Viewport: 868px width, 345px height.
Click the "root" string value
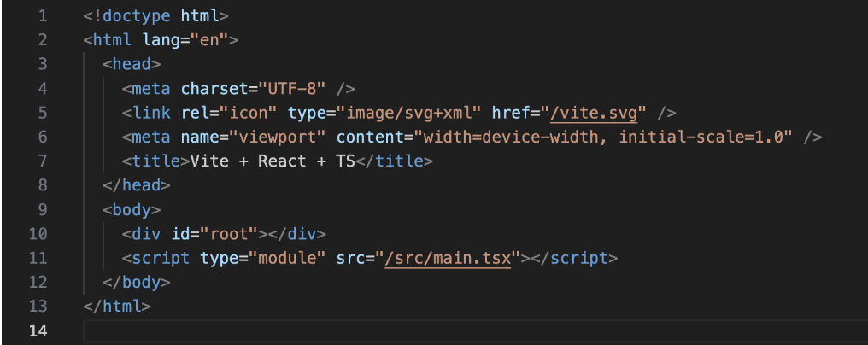click(230, 234)
